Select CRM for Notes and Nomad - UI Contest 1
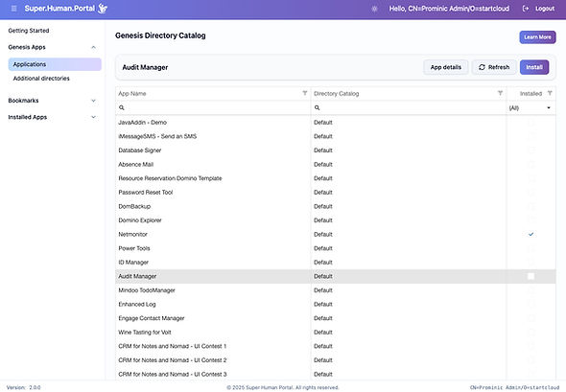The width and height of the screenshot is (566, 392). point(336,346)
